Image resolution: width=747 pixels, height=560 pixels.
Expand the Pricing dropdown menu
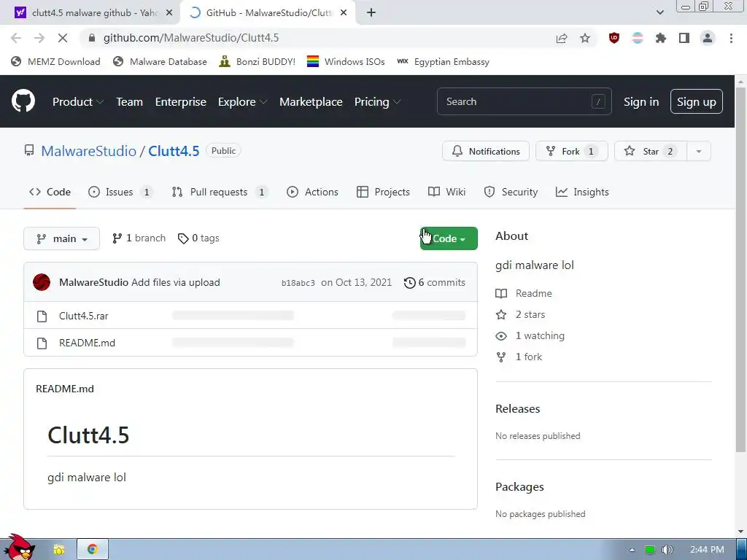coord(377,102)
